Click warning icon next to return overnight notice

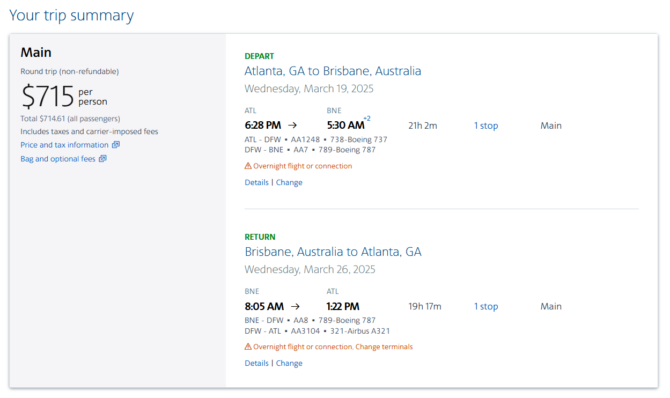pos(248,346)
